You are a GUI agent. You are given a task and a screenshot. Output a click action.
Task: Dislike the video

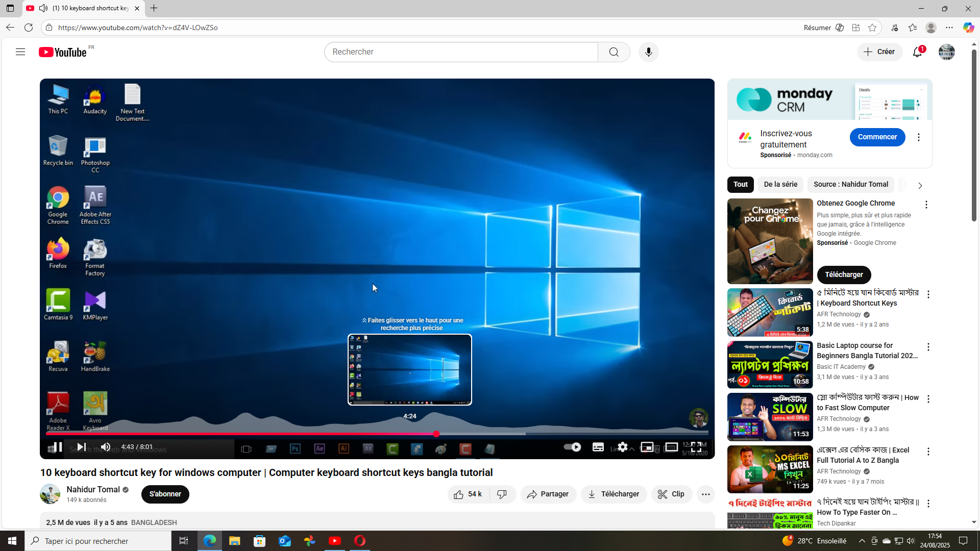click(x=503, y=494)
